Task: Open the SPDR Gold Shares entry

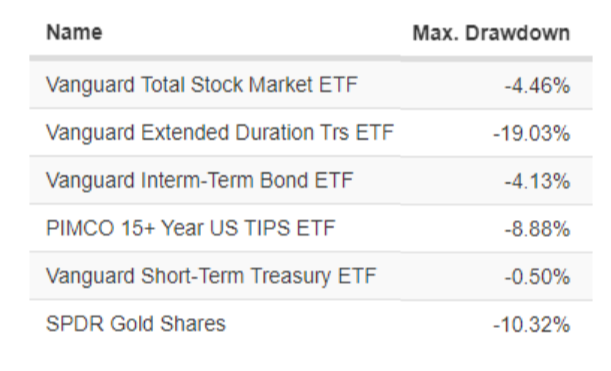Action: (x=136, y=324)
